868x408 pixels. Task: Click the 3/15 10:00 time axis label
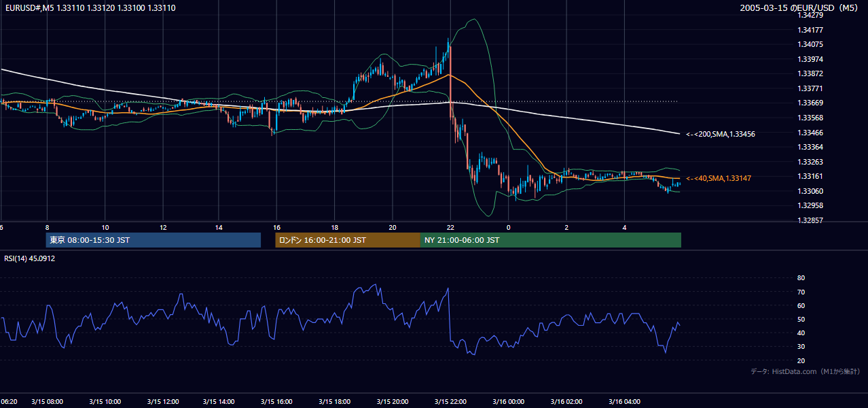[105, 402]
